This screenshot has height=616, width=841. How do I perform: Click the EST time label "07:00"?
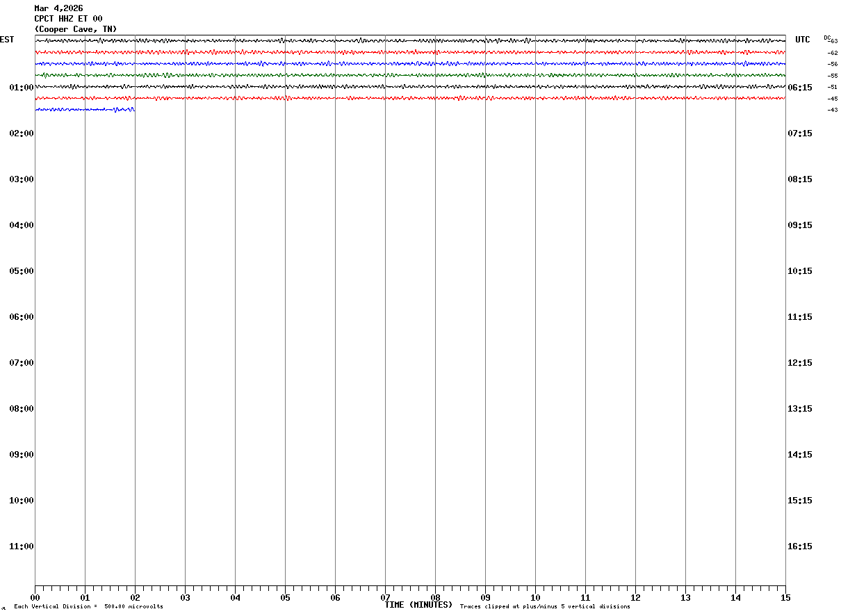click(x=22, y=363)
